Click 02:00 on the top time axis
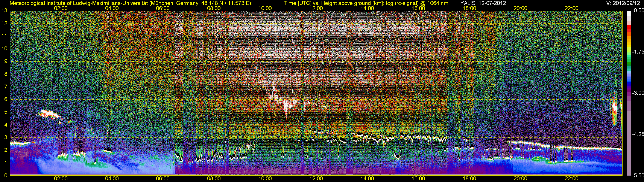This screenshot has height=182, width=644. 61,8
